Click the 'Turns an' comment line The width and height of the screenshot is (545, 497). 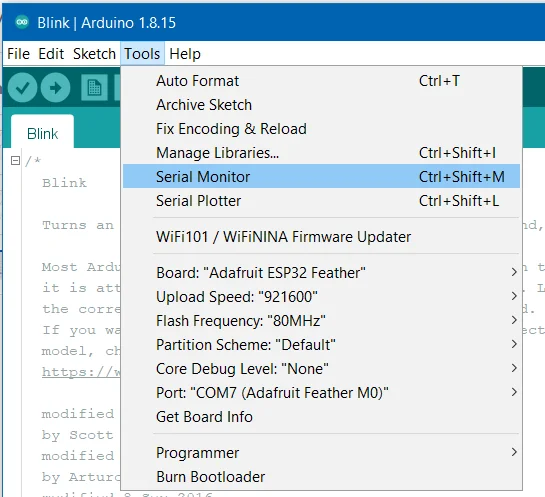(78, 225)
